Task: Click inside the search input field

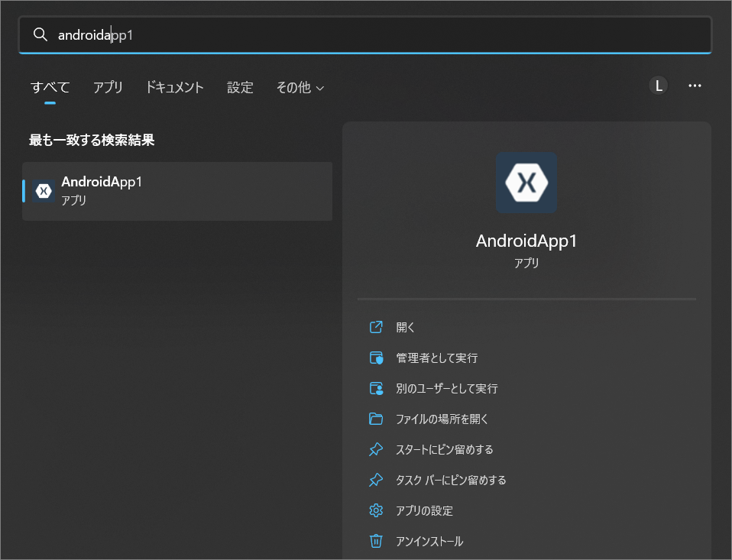Action: (x=229, y=34)
